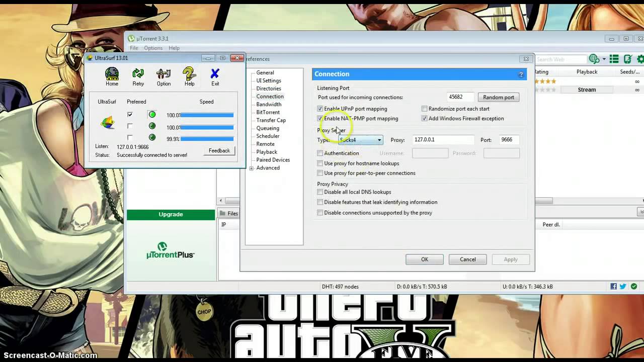Click the UltraSurf Feedback button
Viewport: 644px width, 362px height.
coord(219,151)
